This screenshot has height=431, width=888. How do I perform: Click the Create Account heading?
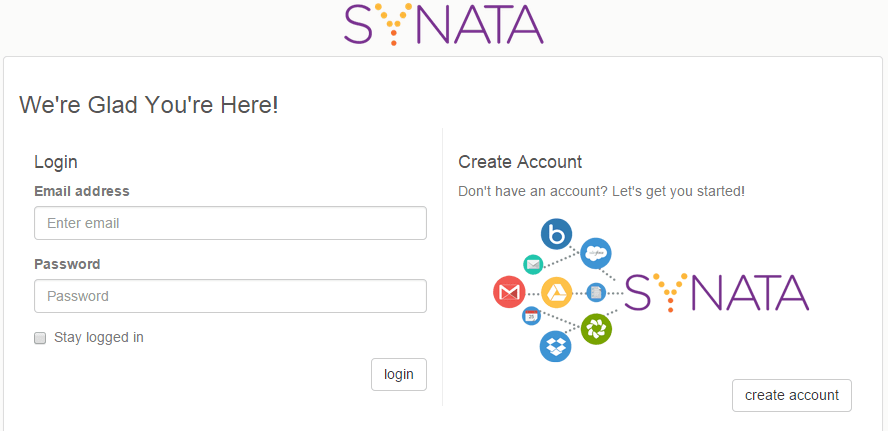(520, 162)
